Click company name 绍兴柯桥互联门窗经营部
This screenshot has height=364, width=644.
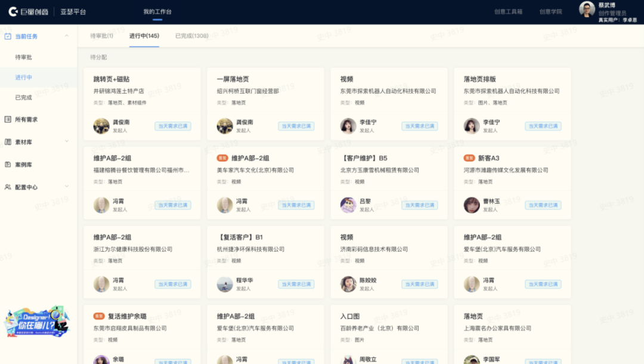247,91
